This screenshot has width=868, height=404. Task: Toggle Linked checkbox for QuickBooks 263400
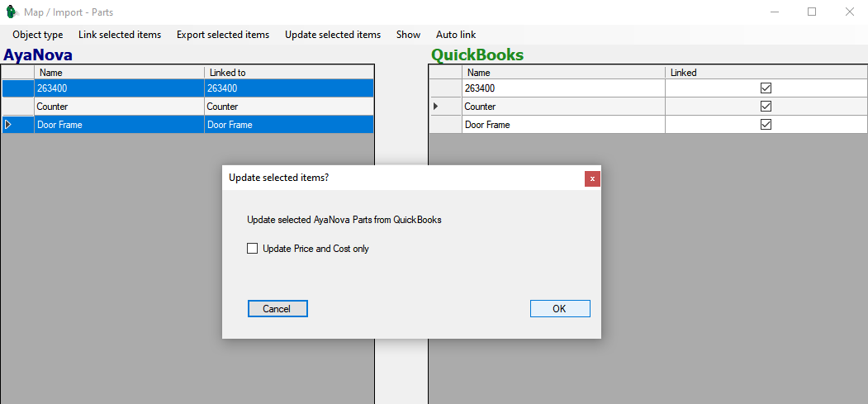(766, 88)
